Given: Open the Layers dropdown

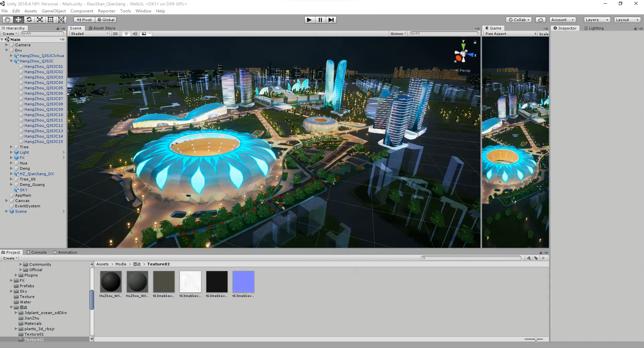Looking at the screenshot, I should click(597, 20).
